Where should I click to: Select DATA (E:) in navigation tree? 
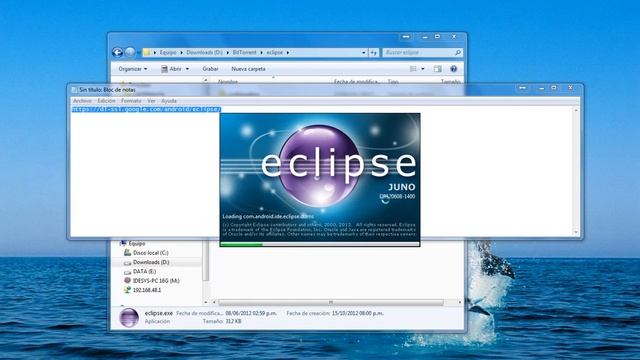pyautogui.click(x=144, y=272)
